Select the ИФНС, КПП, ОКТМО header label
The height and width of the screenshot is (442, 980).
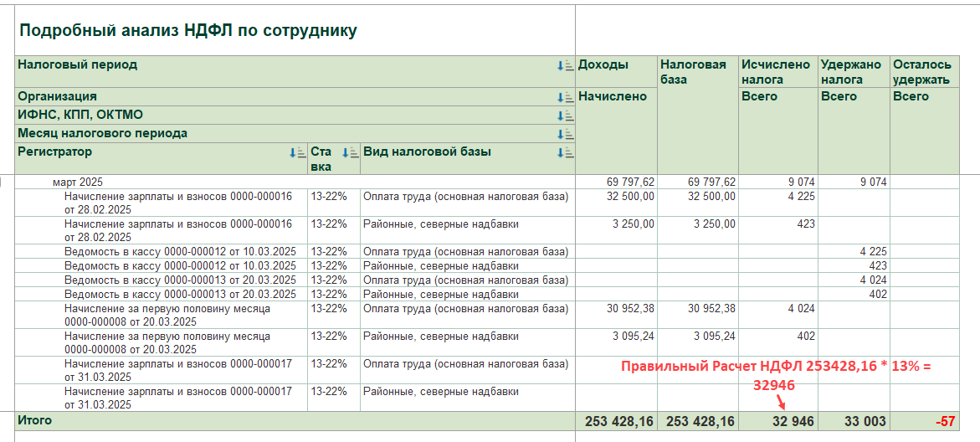[x=80, y=115]
